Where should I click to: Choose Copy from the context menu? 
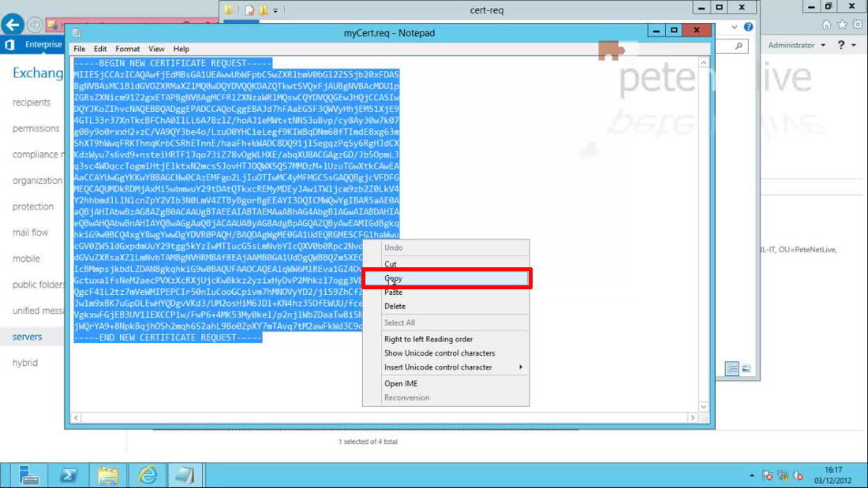(446, 278)
